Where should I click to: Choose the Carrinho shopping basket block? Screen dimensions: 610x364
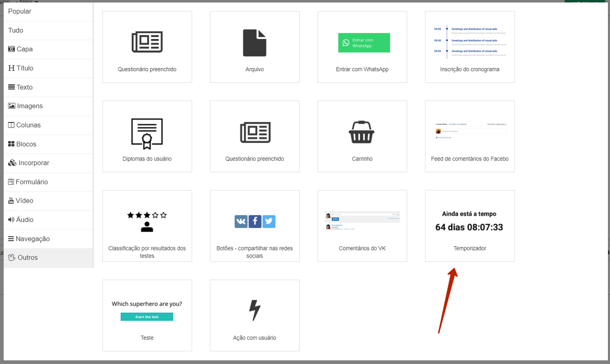click(362, 136)
